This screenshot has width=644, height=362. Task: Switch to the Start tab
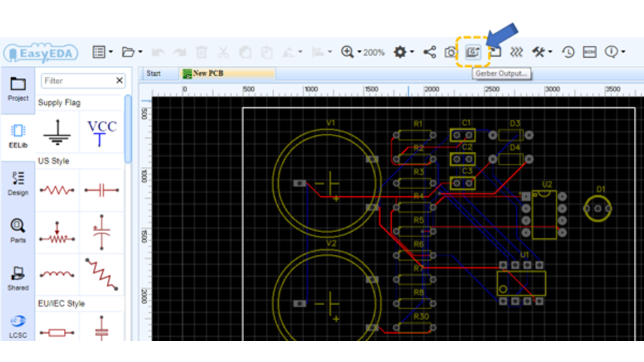click(153, 73)
